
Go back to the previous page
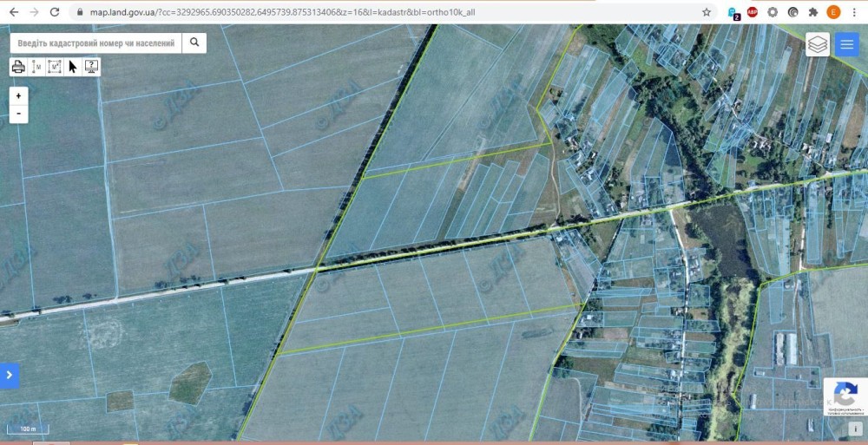pyautogui.click(x=14, y=12)
